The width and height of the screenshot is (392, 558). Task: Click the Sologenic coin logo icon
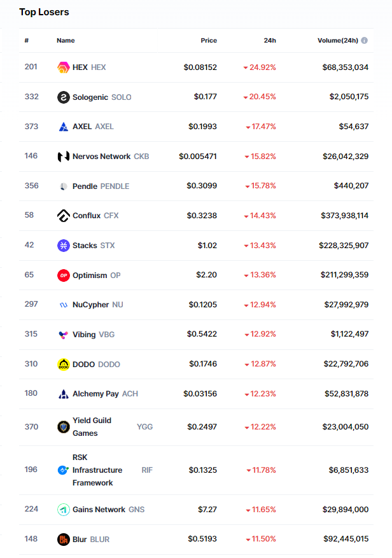pos(63,97)
